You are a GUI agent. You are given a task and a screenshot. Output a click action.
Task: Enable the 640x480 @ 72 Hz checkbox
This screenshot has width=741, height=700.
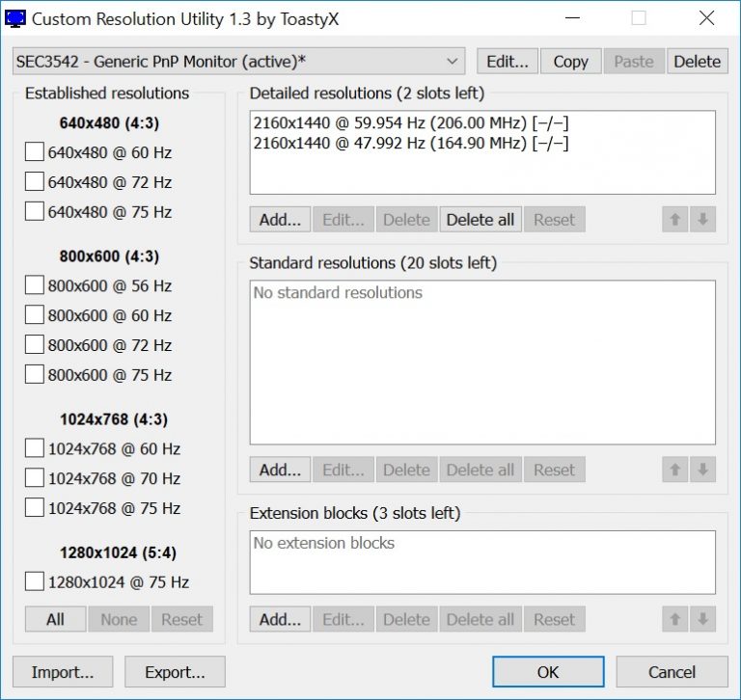(35, 182)
